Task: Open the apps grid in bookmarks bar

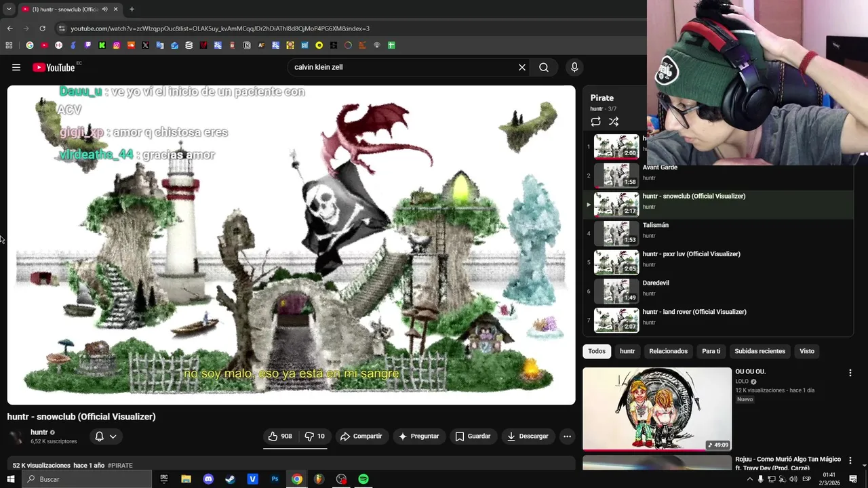Action: pyautogui.click(x=9, y=45)
